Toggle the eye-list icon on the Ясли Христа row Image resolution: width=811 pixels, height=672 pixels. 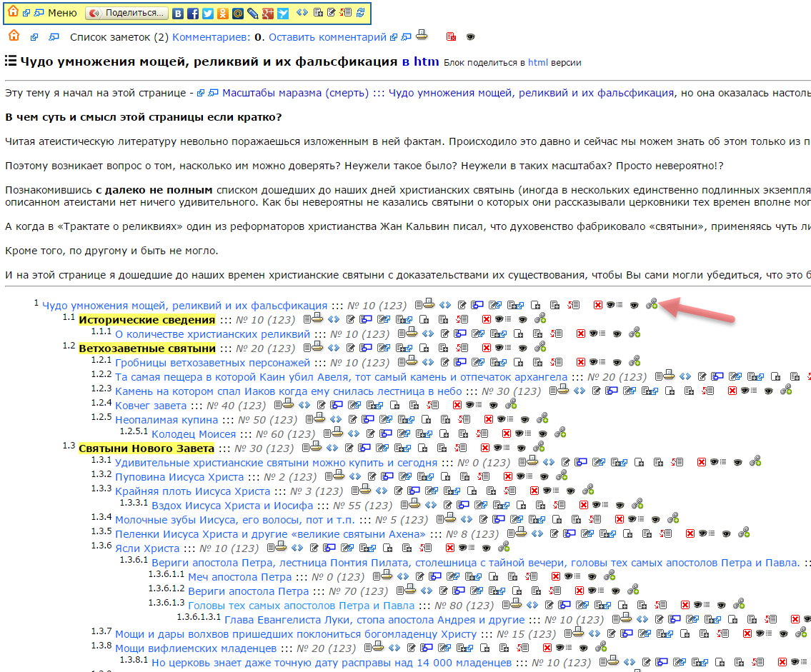[467, 548]
